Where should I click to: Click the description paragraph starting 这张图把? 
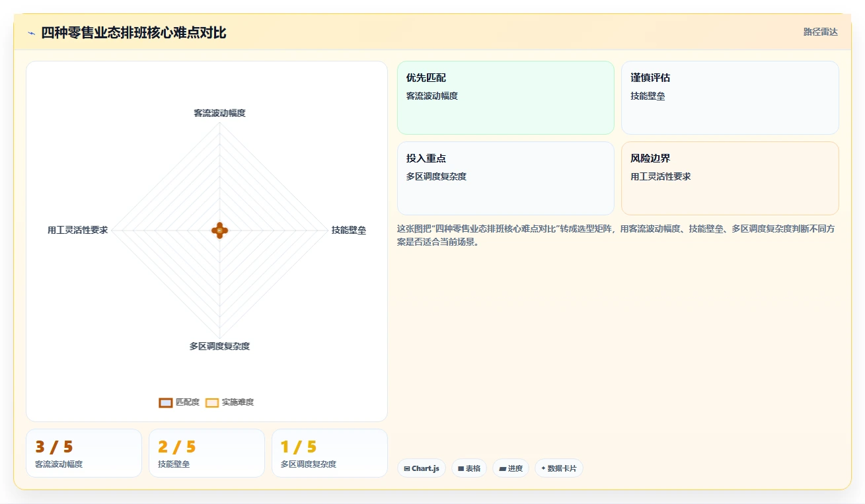click(x=617, y=235)
